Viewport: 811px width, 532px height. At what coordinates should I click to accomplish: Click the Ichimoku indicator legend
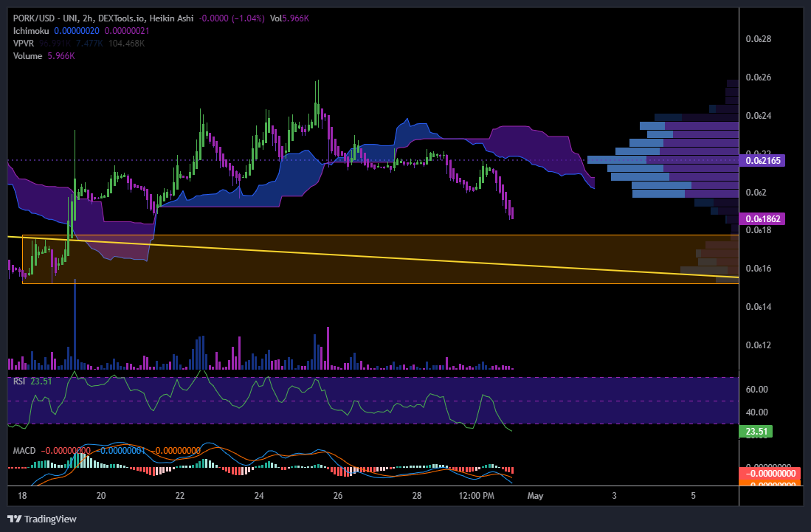30,31
